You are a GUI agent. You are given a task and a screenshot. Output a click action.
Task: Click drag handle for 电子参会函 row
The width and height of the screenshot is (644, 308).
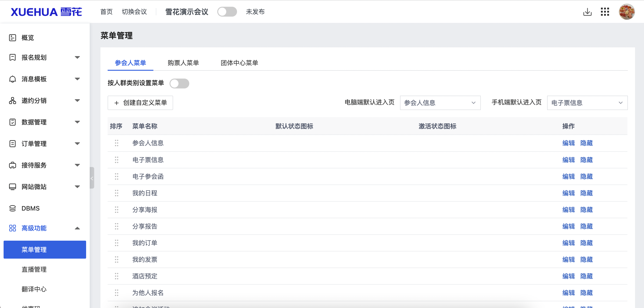point(117,176)
